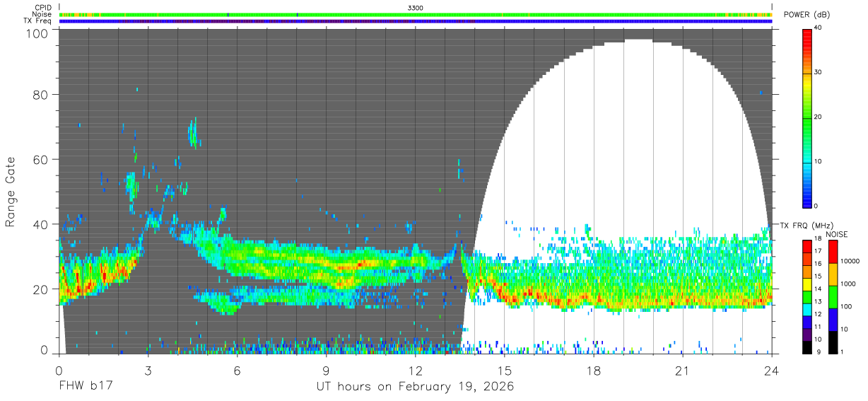Image resolution: width=868 pixels, height=401 pixels.
Task: Click the 'Range Gate' y-axis title
Action: [11, 192]
